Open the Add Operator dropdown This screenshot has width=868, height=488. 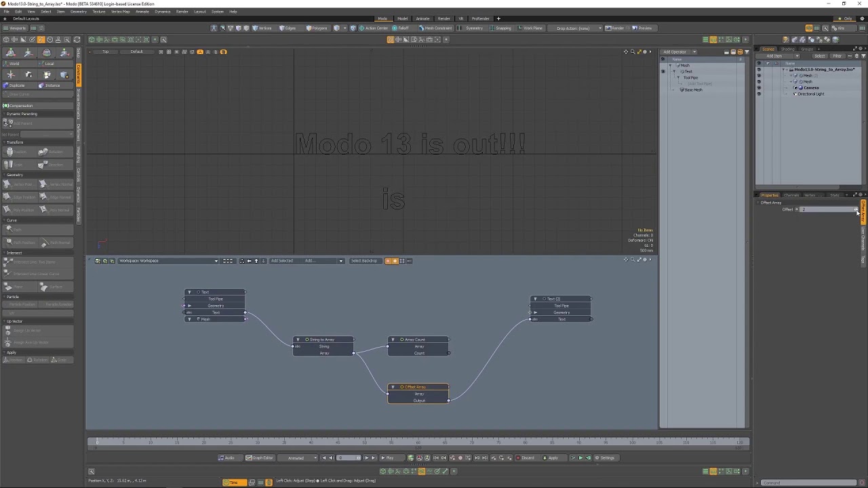coord(679,52)
